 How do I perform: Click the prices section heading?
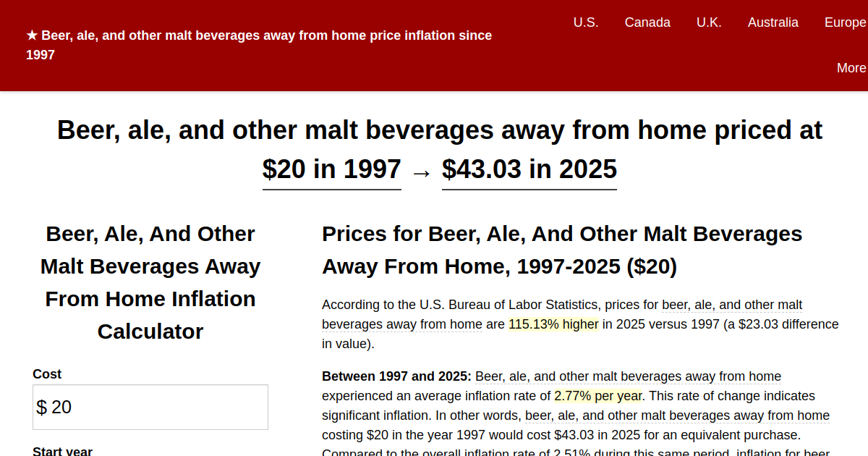(x=562, y=250)
